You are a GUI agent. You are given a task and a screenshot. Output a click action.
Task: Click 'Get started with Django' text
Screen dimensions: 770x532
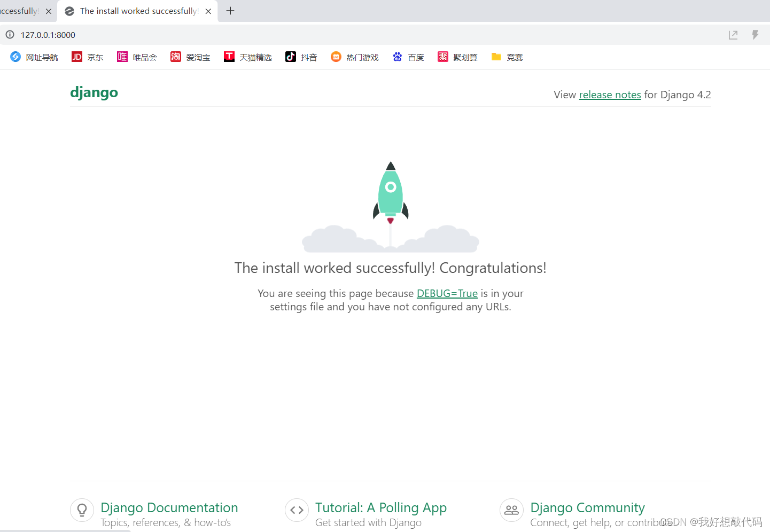368,522
